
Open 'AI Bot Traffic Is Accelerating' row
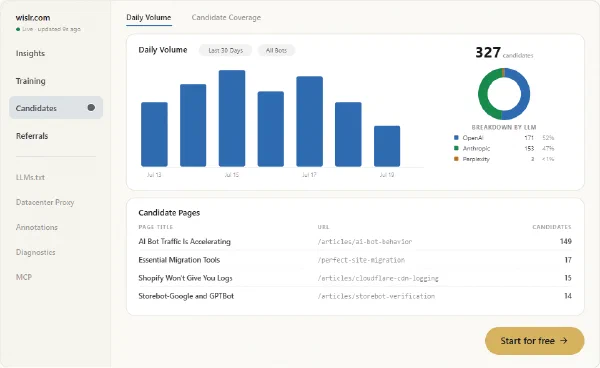click(x=355, y=241)
